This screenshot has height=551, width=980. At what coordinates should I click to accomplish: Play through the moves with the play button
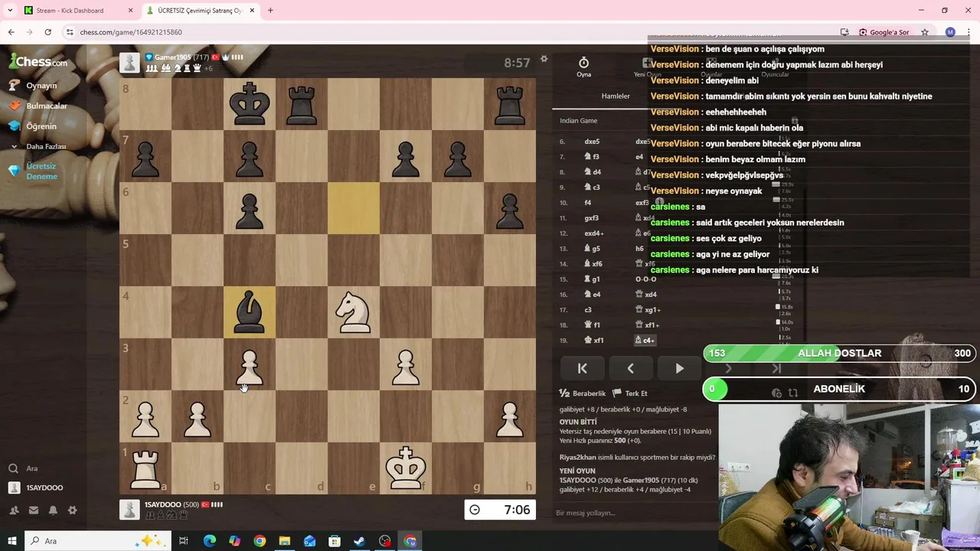679,368
